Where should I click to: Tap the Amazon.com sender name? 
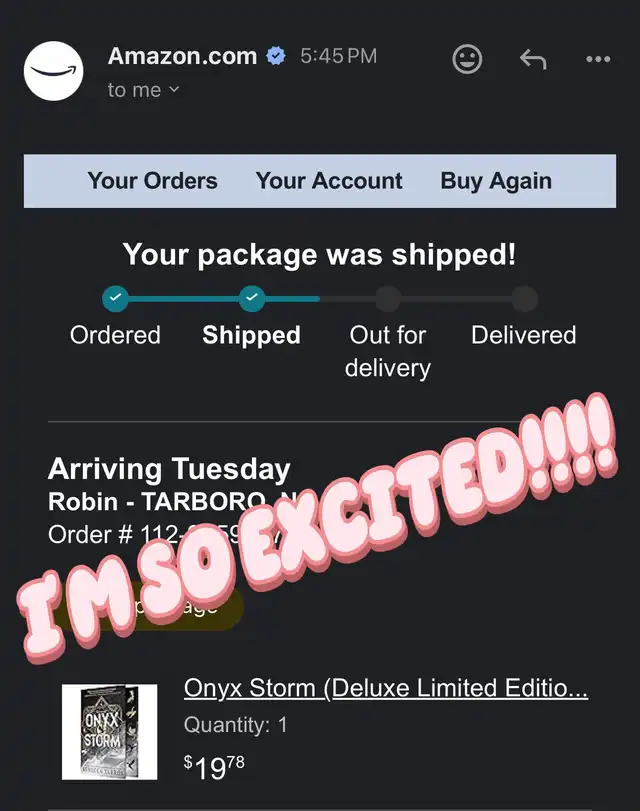click(x=183, y=56)
